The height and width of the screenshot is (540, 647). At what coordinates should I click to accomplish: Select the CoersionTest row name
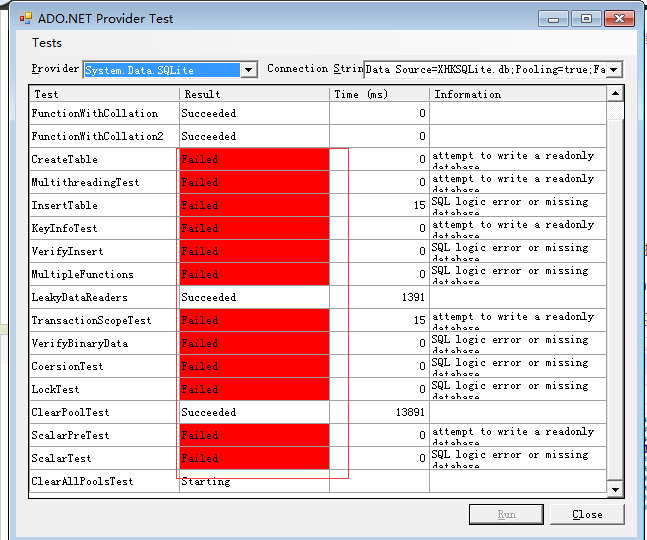pos(67,366)
